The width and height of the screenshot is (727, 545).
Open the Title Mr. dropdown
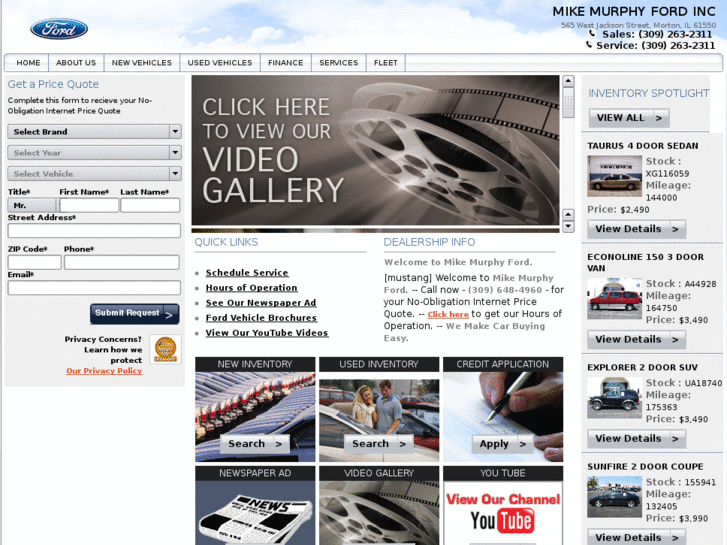tap(32, 205)
